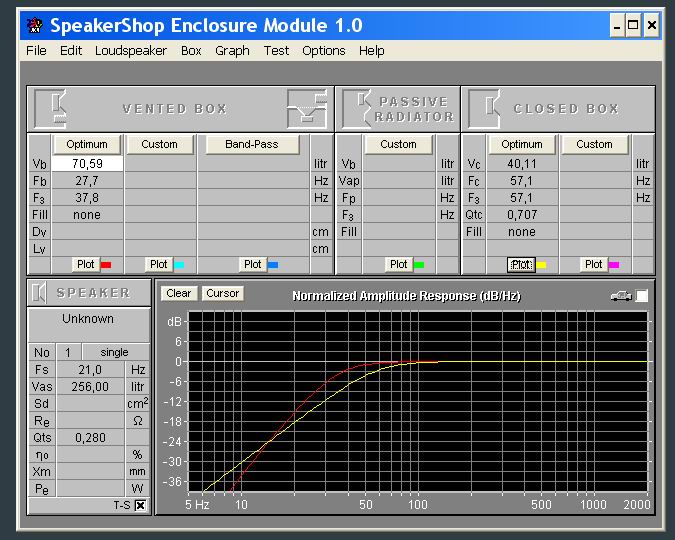The height and width of the screenshot is (540, 675).
Task: Click the vented Fb value 27,7
Action: [x=87, y=181]
